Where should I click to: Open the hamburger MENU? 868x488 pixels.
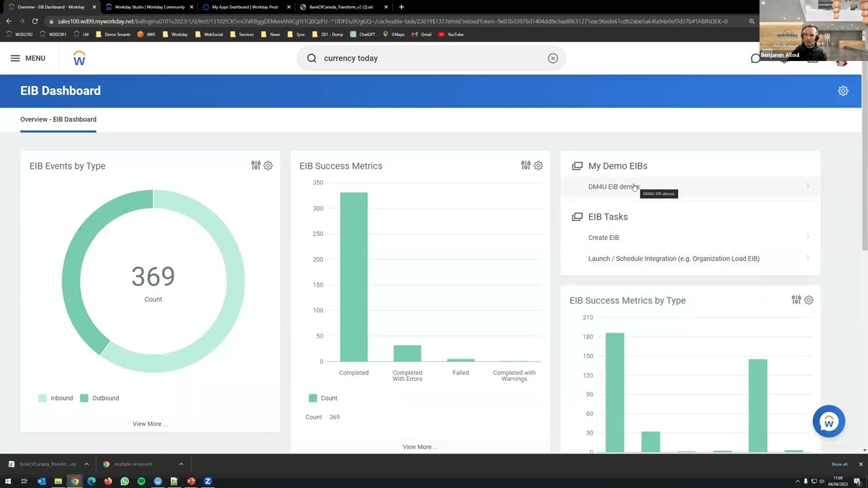point(28,58)
